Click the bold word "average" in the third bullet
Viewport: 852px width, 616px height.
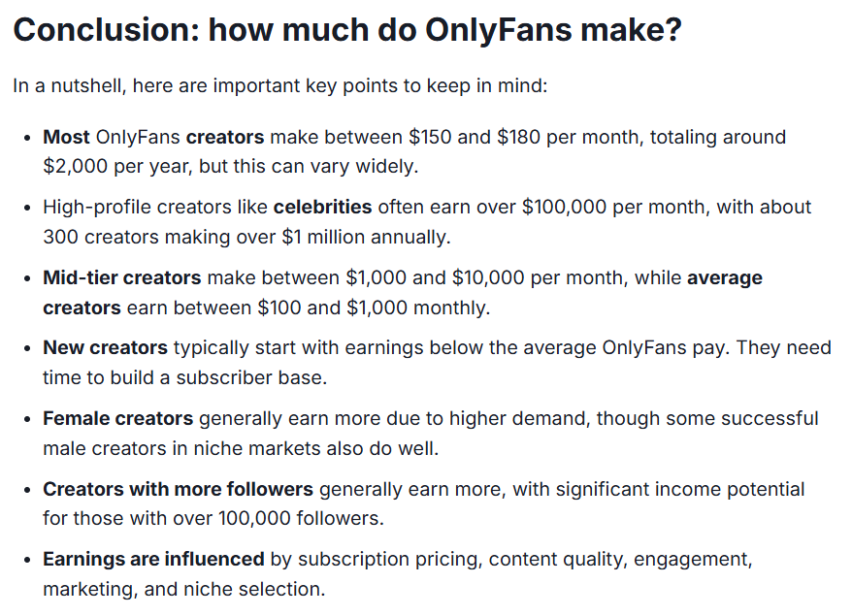[725, 277]
